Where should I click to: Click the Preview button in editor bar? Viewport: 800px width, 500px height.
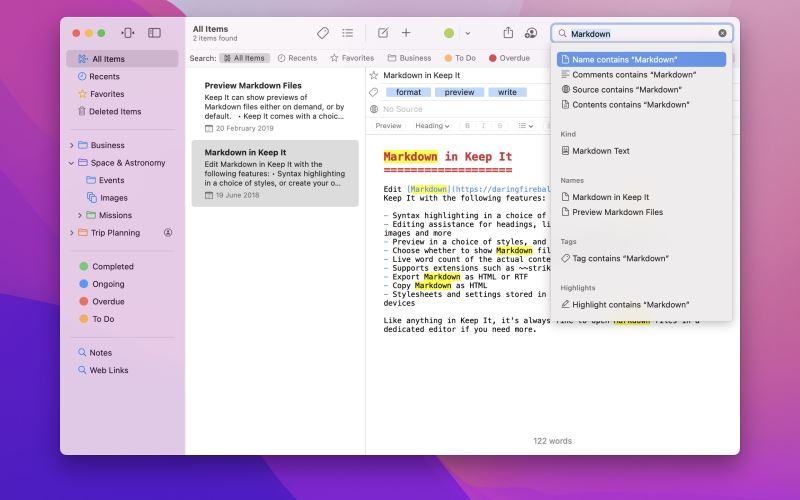coord(388,126)
